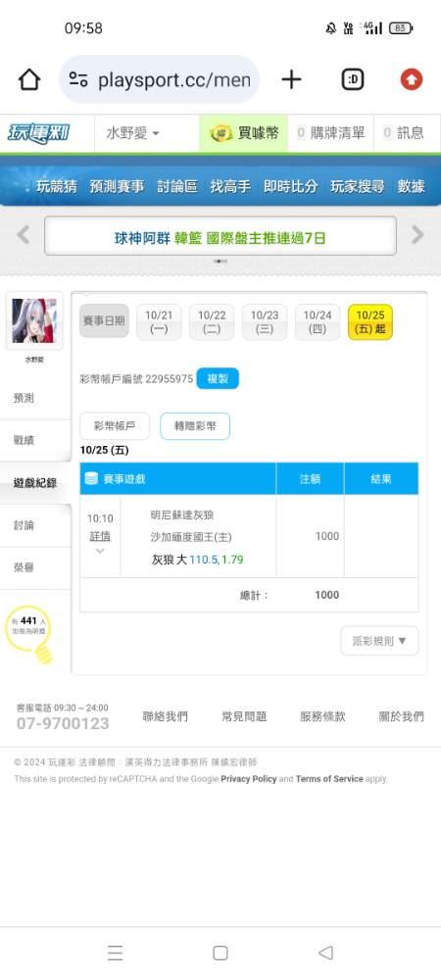Viewport: 441px width, 980px height.
Task: Click the 轉贈彩幣 button
Action: click(x=195, y=426)
